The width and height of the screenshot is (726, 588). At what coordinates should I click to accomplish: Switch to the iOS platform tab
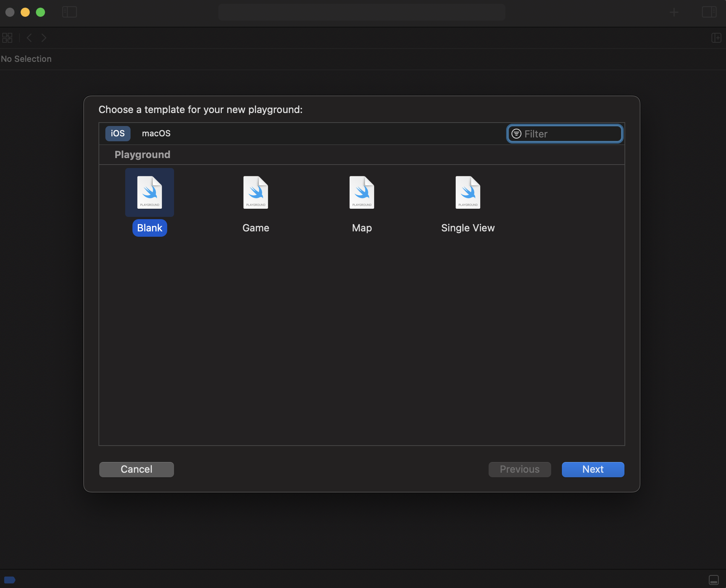(x=118, y=133)
